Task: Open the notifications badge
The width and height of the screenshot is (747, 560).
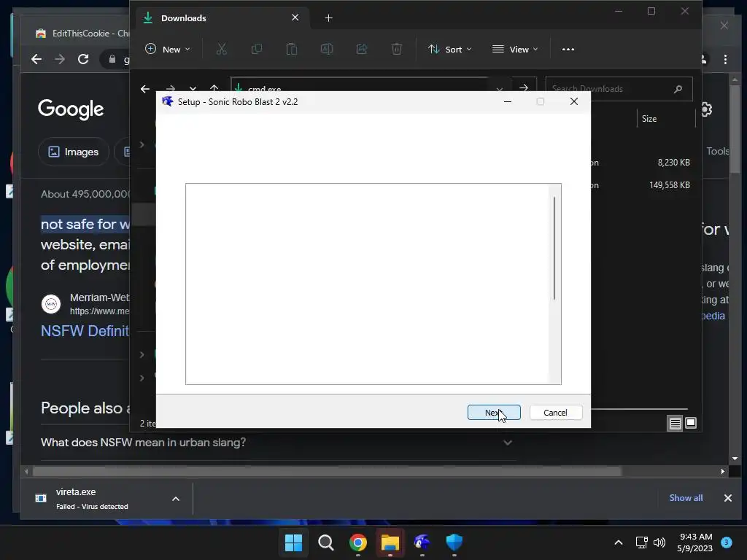Action: point(726,542)
